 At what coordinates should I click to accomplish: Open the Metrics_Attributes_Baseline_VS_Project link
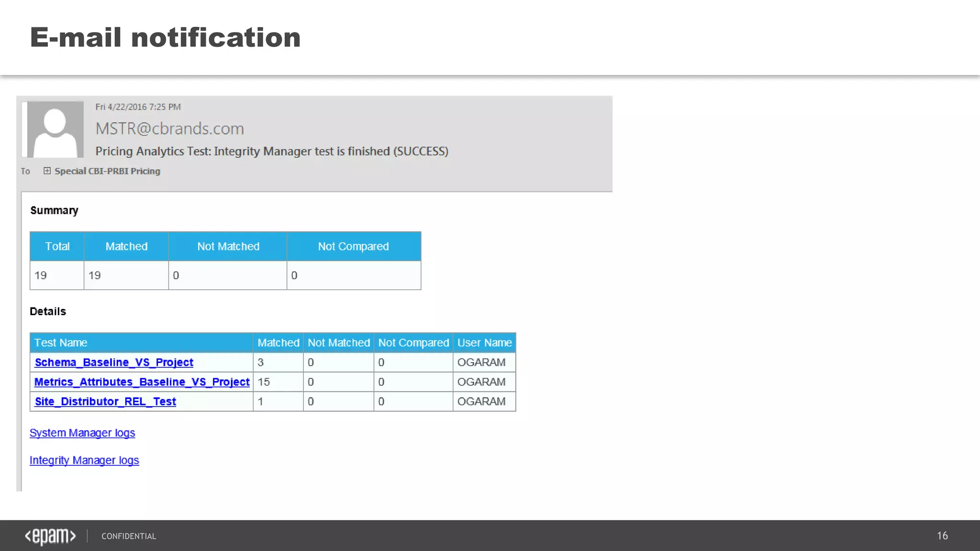pos(142,382)
